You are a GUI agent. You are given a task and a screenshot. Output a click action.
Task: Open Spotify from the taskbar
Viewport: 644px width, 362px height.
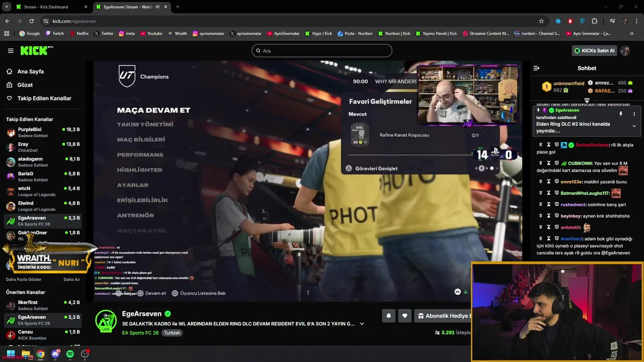point(70,354)
